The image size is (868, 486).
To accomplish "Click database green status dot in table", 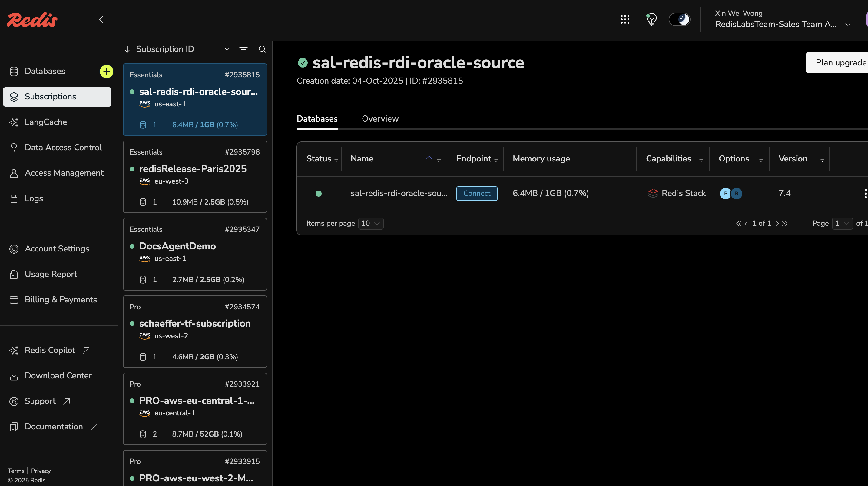I will [x=318, y=194].
